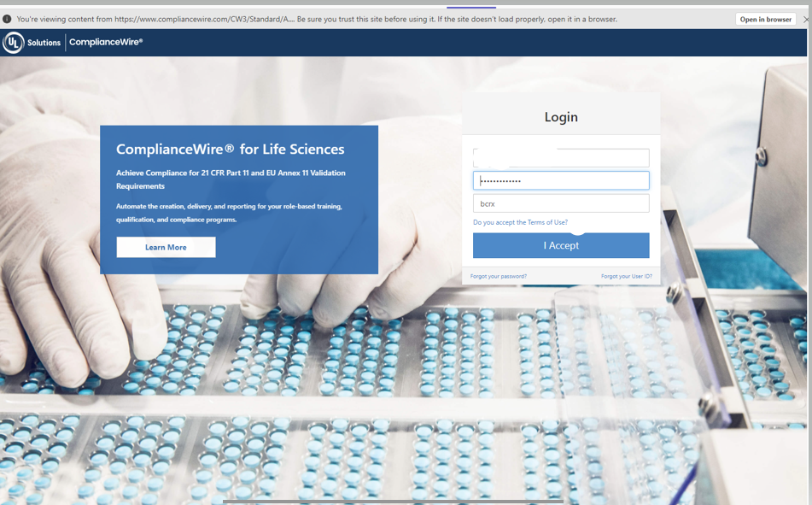Focus the password input field
Image resolution: width=812 pixels, height=505 pixels.
[561, 180]
